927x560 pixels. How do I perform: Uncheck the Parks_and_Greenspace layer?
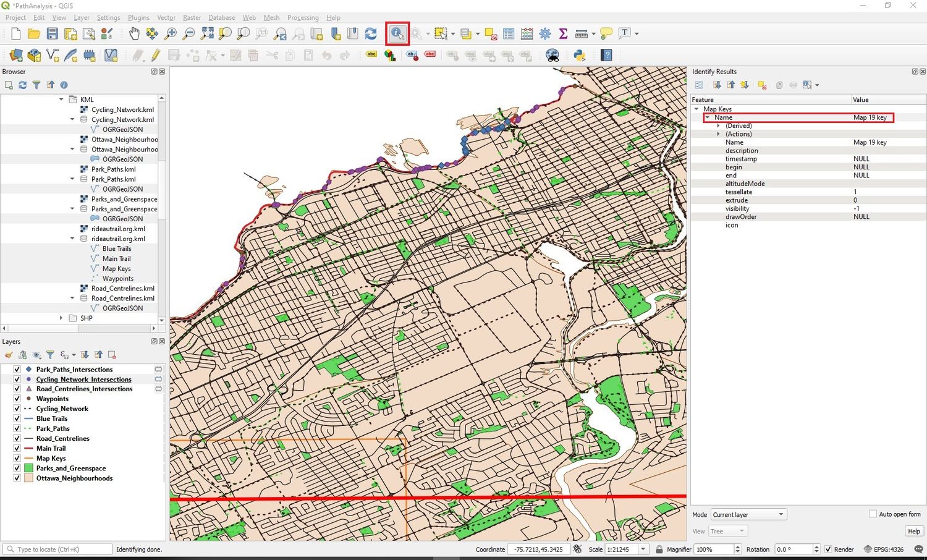(x=17, y=468)
